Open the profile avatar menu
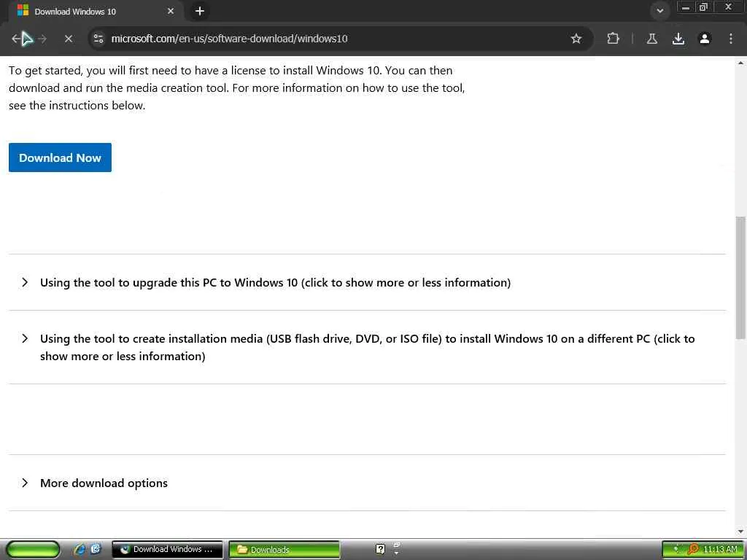This screenshot has width=747, height=560. [705, 39]
